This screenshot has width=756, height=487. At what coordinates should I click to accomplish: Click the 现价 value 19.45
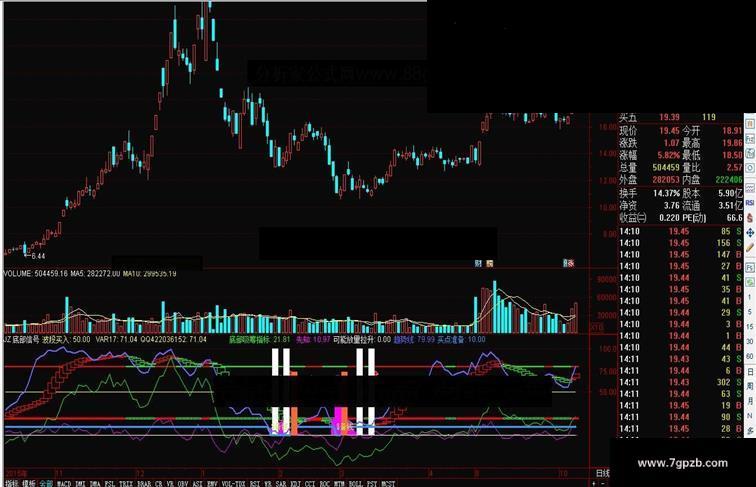[669, 131]
